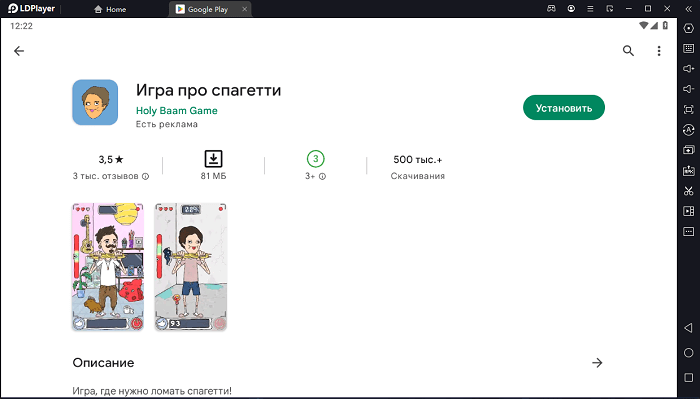Image resolution: width=700 pixels, height=399 pixels.
Task: Open search with the magnifier icon
Action: tap(628, 51)
